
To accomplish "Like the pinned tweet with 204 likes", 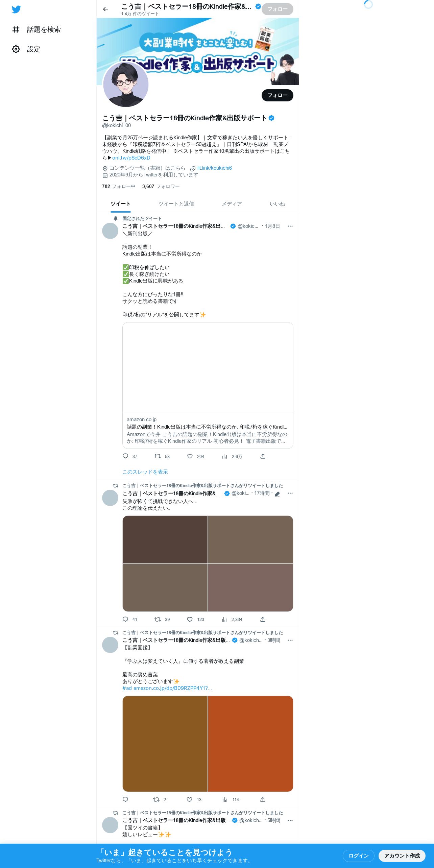I will point(190,456).
